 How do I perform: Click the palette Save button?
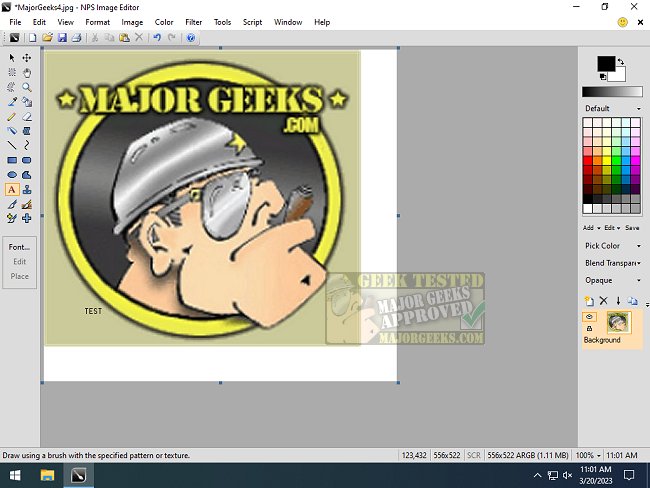pos(631,227)
